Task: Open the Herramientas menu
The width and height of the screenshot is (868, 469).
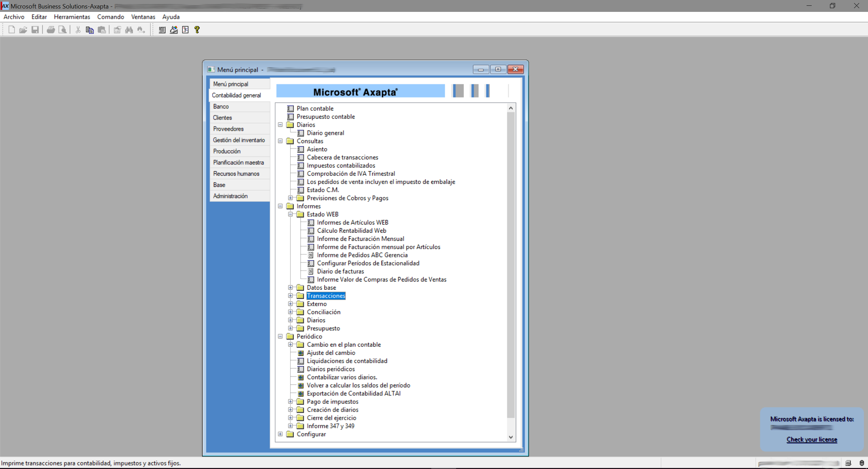Action: [72, 17]
